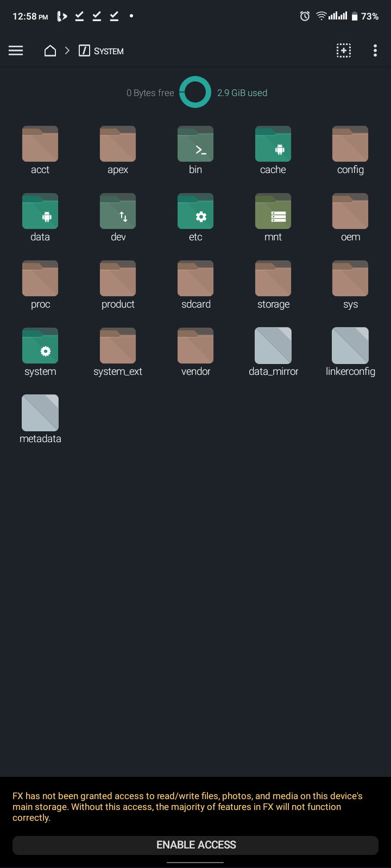
Task: Select the linkerconfig item
Action: [x=350, y=347]
